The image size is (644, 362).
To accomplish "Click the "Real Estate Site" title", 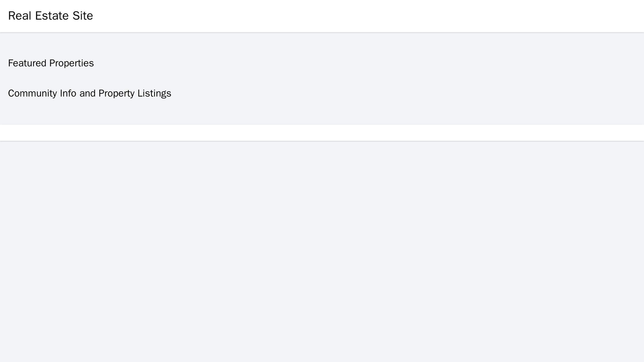I will coord(50,16).
